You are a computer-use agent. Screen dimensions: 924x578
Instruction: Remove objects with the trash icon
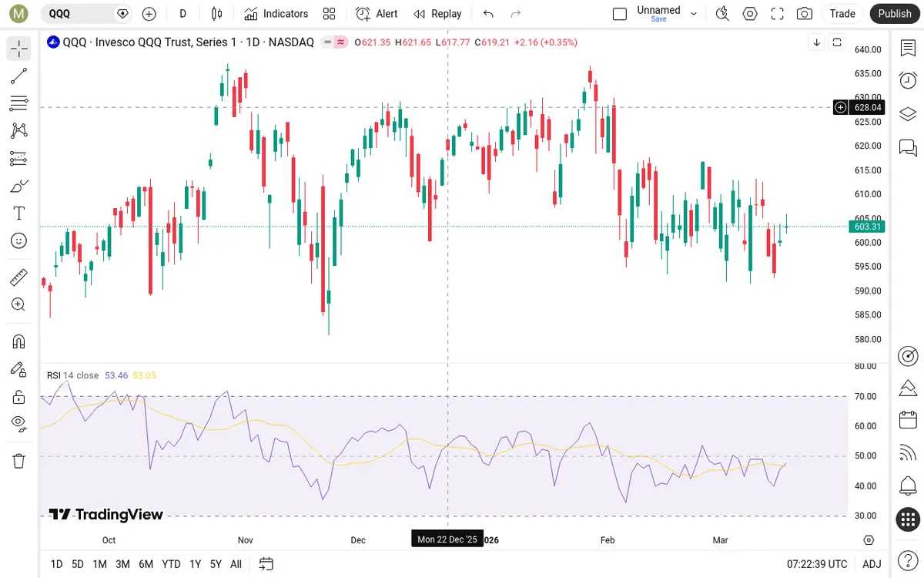tap(19, 461)
